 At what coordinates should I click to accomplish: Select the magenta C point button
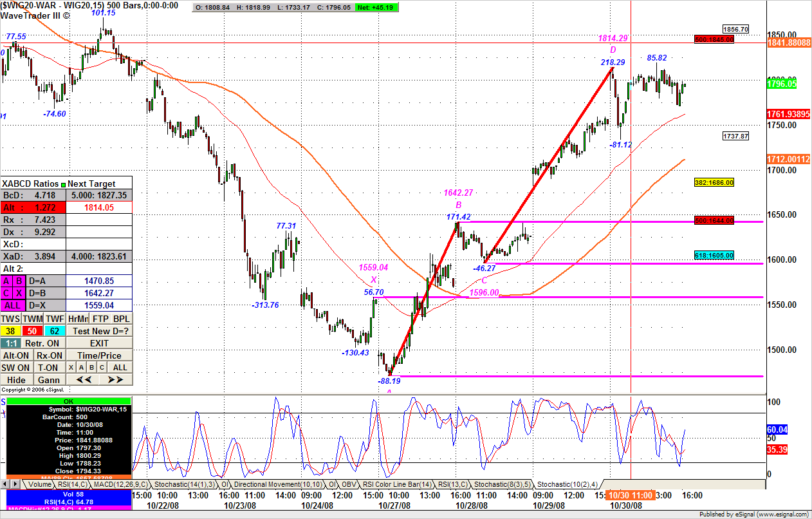pyautogui.click(x=6, y=293)
